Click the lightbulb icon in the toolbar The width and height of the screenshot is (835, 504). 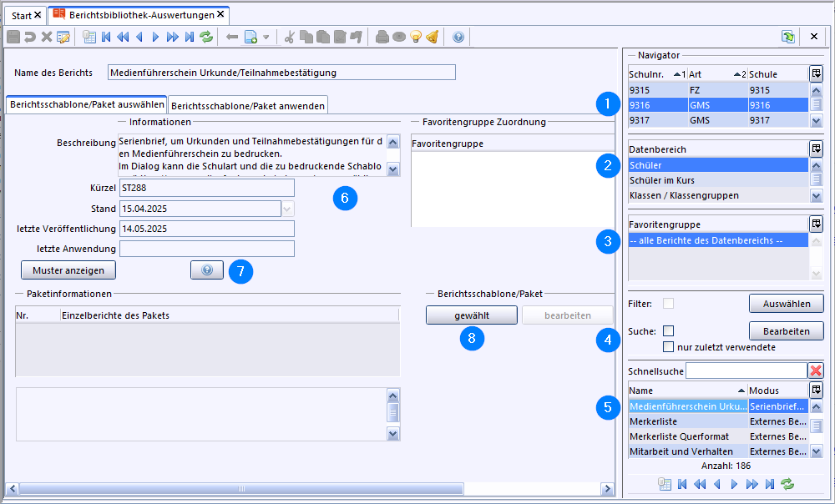[x=416, y=37]
